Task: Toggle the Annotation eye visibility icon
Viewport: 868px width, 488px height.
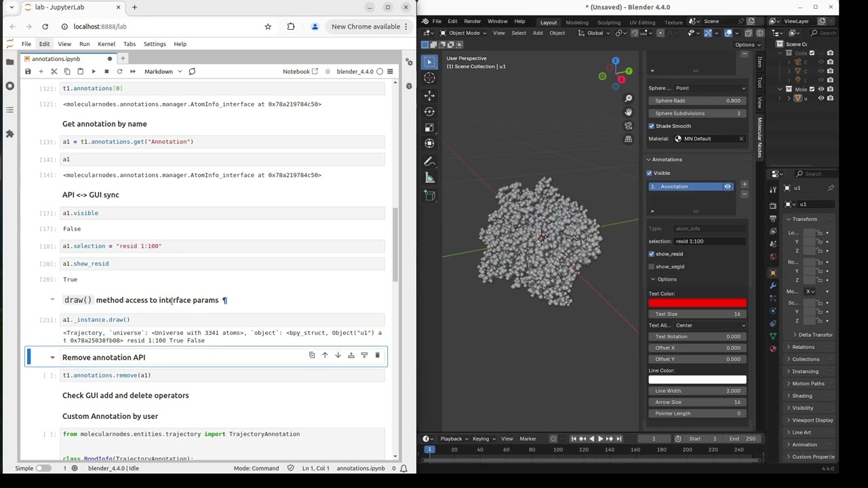Action: (728, 186)
